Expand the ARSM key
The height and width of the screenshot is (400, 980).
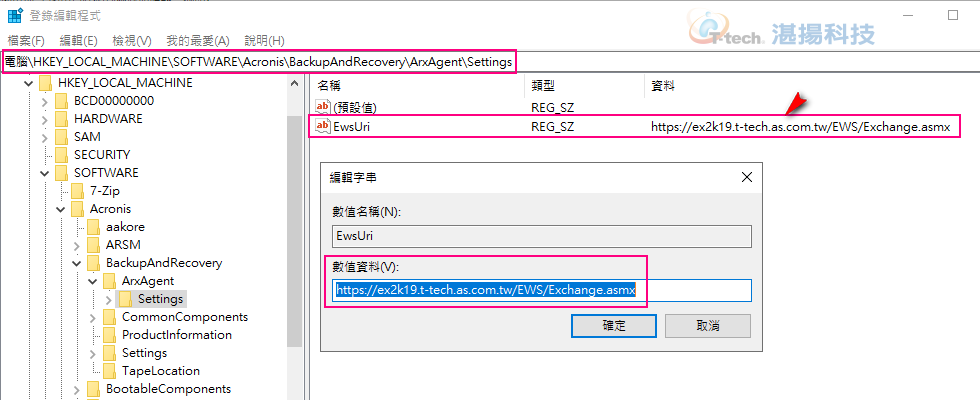click(x=77, y=244)
